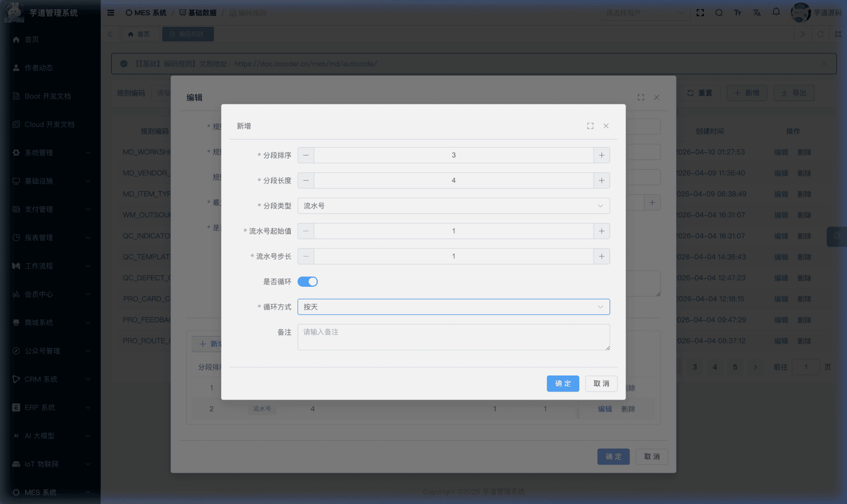
Task: Close the 新增 dialog with X icon
Action: click(x=606, y=126)
